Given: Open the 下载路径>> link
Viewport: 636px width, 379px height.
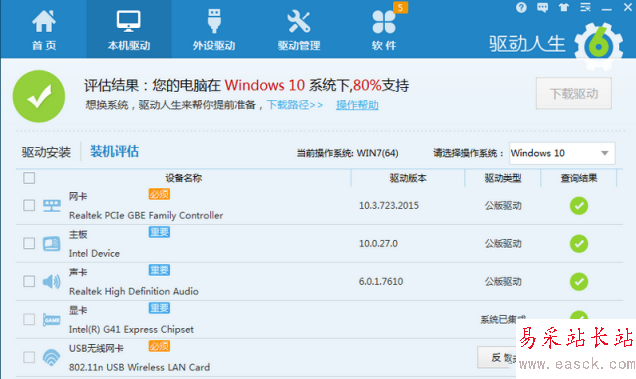Looking at the screenshot, I should click(295, 105).
